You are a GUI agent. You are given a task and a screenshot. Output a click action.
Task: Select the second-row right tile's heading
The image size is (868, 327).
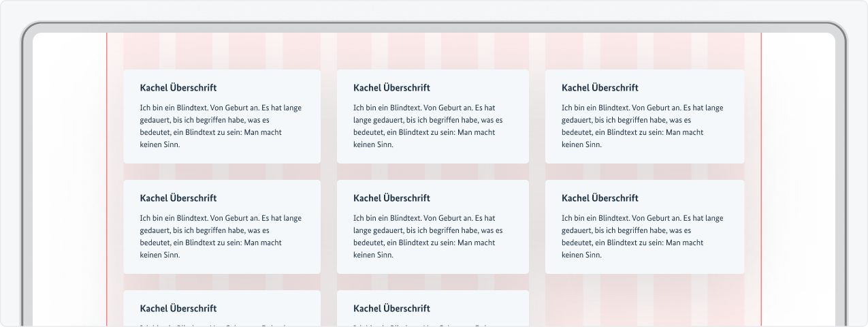(x=600, y=198)
